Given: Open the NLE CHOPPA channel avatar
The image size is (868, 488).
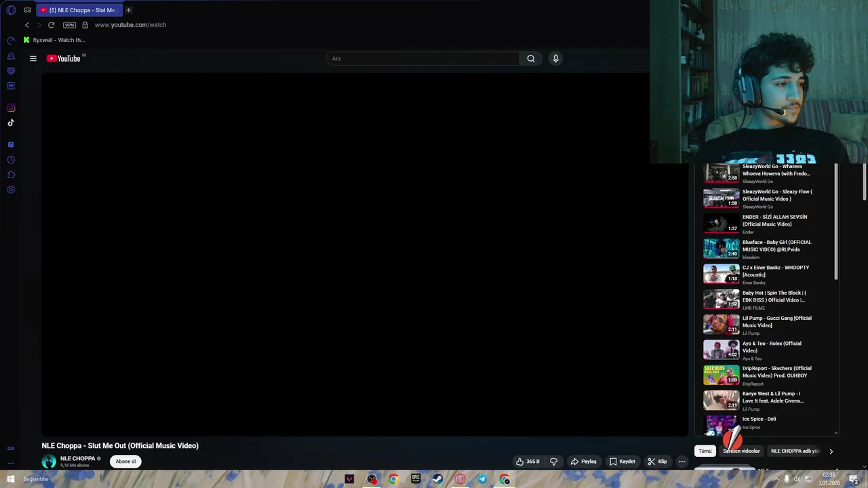Looking at the screenshot, I should pyautogui.click(x=49, y=462).
